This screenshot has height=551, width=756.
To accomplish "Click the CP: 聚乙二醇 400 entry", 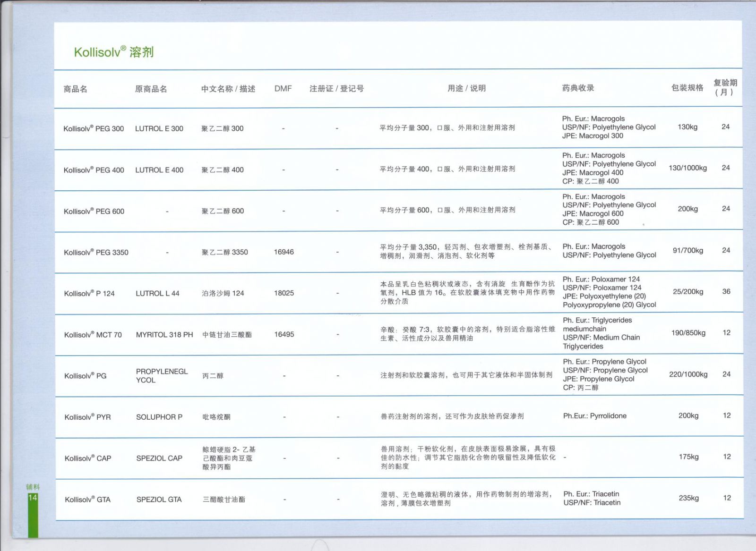I will coord(591,181).
